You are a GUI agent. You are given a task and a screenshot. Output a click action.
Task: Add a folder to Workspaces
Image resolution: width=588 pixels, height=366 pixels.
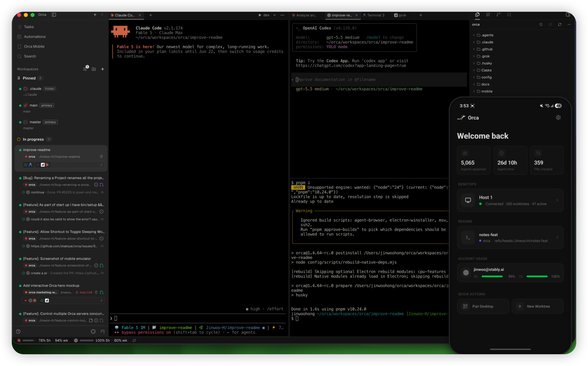point(94,69)
